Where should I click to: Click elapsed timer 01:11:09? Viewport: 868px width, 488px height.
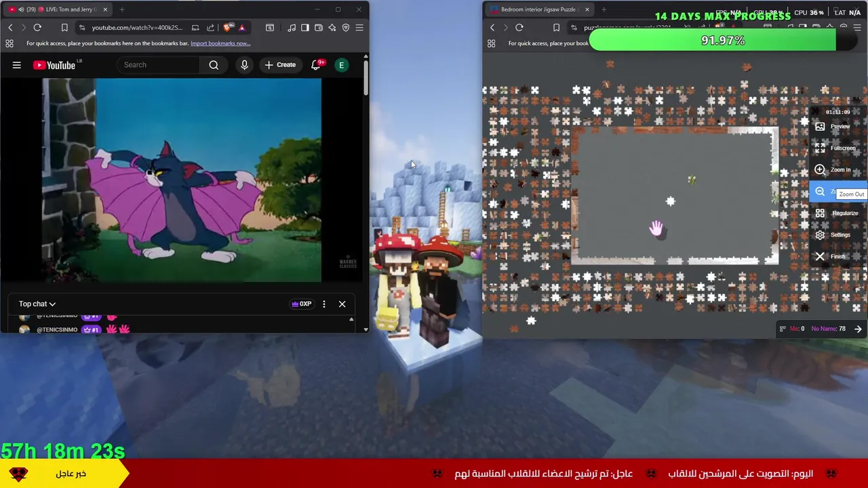pos(837,112)
